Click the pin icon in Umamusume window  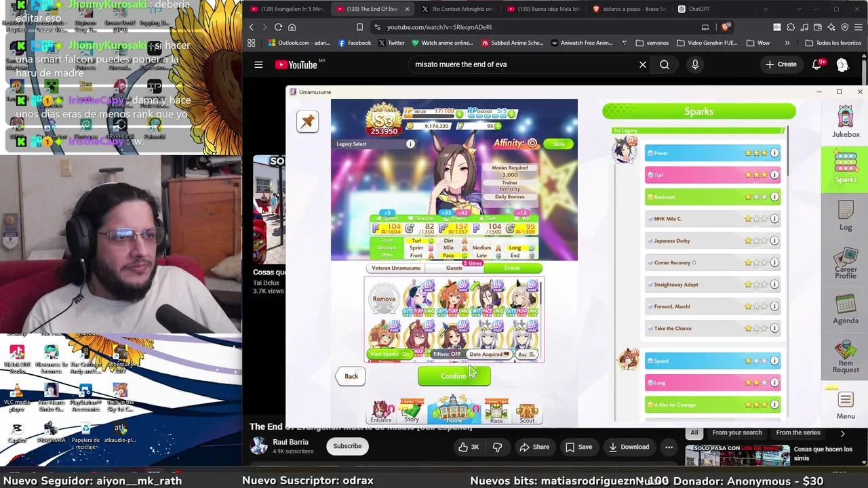click(307, 121)
